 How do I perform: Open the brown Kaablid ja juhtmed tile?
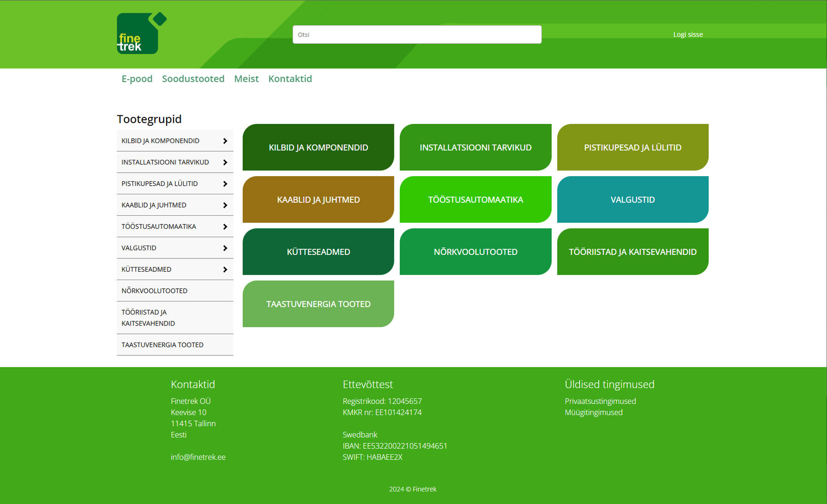click(318, 199)
